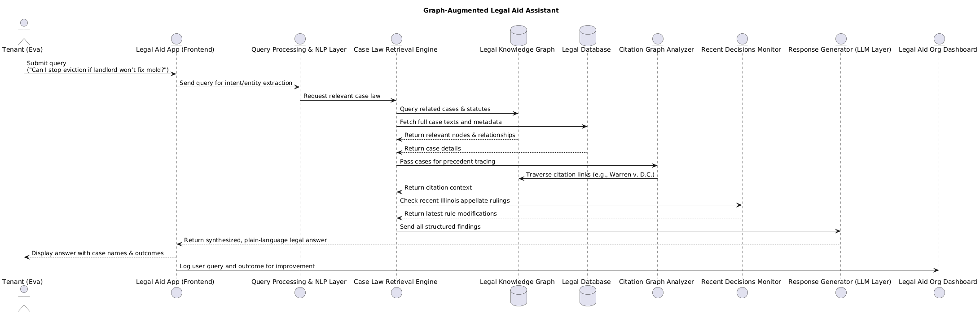Select bottom label Tenant (Eva)
Image resolution: width=980 pixels, height=314 pixels.
[22, 282]
